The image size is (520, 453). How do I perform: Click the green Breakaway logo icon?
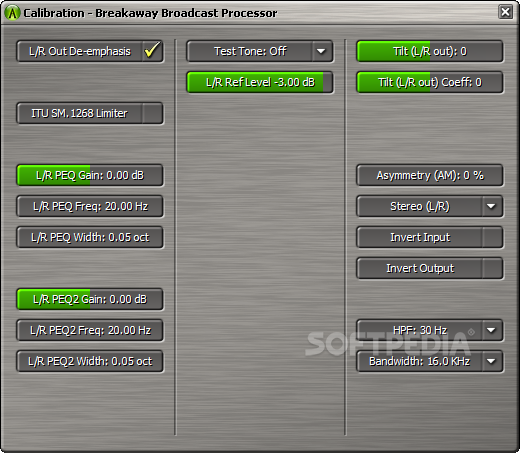point(12,13)
